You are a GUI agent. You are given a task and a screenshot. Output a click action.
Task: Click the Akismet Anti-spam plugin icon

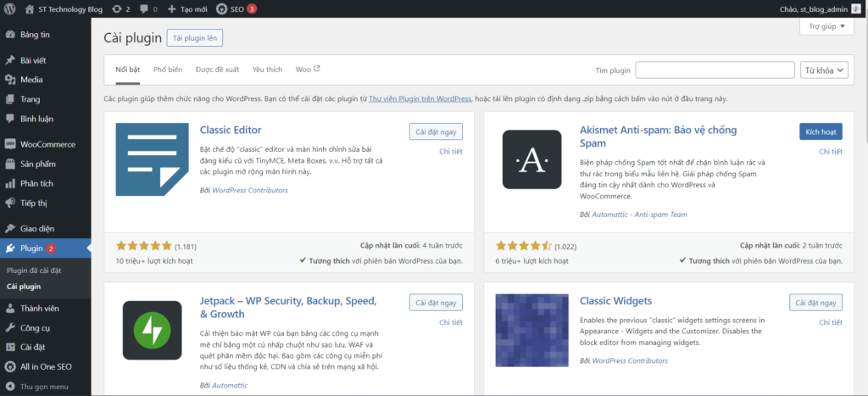click(531, 159)
